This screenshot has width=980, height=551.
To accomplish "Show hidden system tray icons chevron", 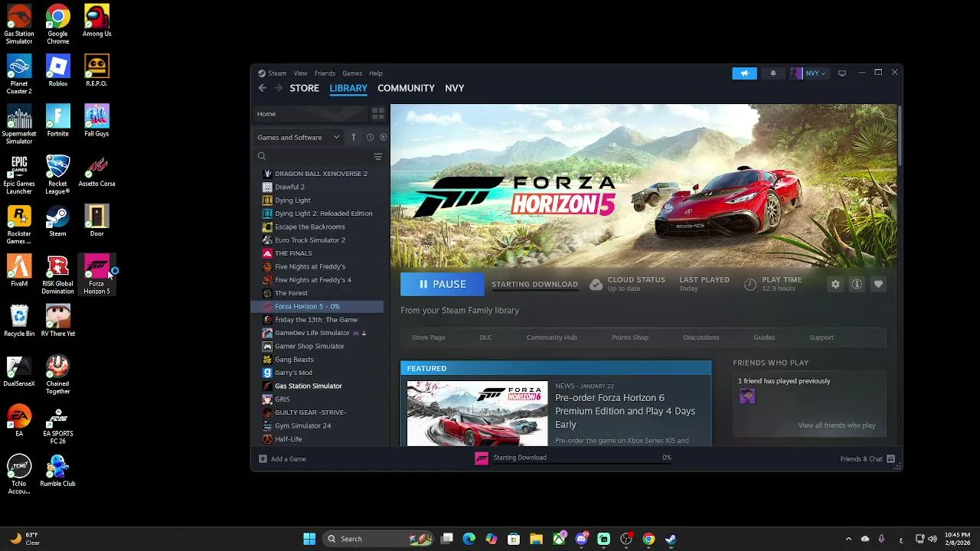I will 848,539.
